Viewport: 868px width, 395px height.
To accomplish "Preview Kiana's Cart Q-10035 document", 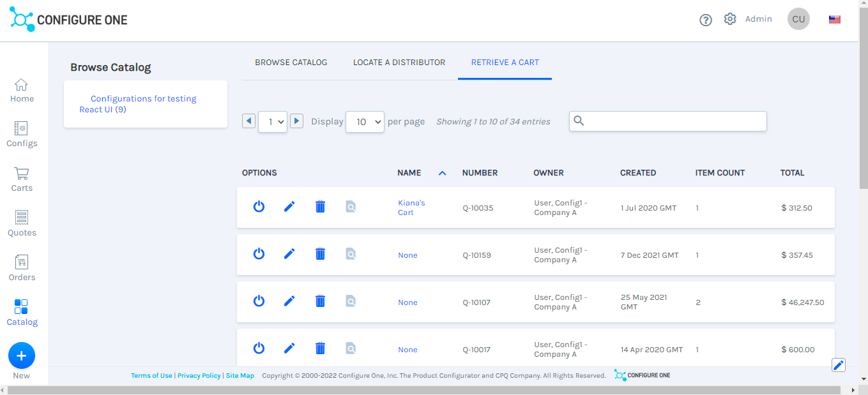I will point(351,207).
